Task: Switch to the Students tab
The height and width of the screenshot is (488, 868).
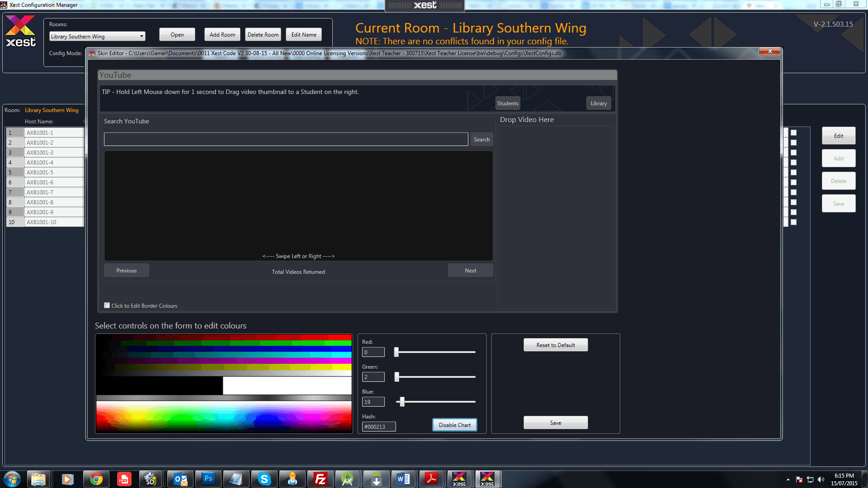Action: (507, 103)
